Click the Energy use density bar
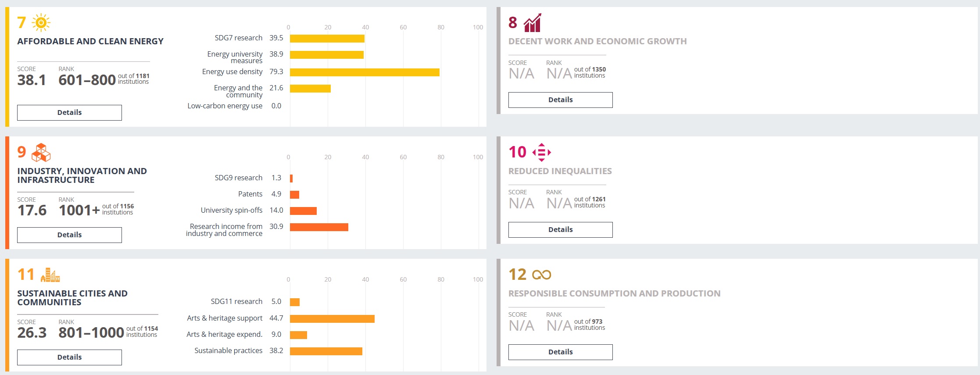The image size is (980, 375). click(x=364, y=72)
